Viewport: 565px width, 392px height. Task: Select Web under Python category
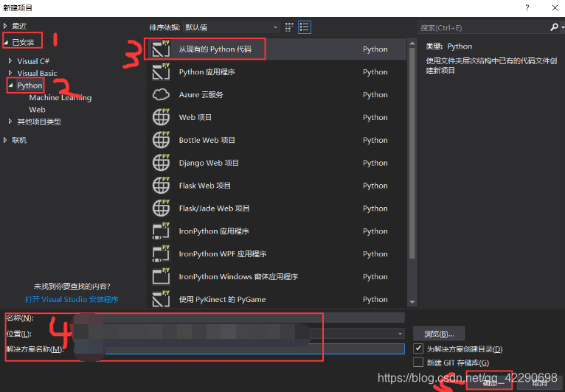pyautogui.click(x=37, y=110)
